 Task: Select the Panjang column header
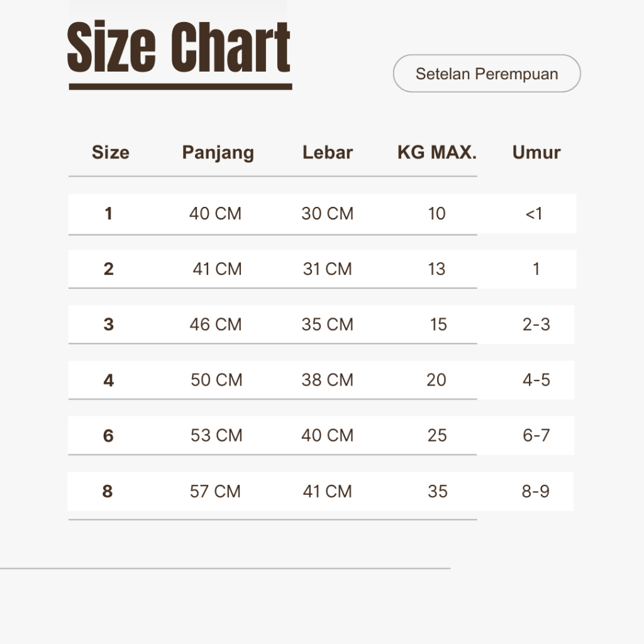pyautogui.click(x=218, y=152)
